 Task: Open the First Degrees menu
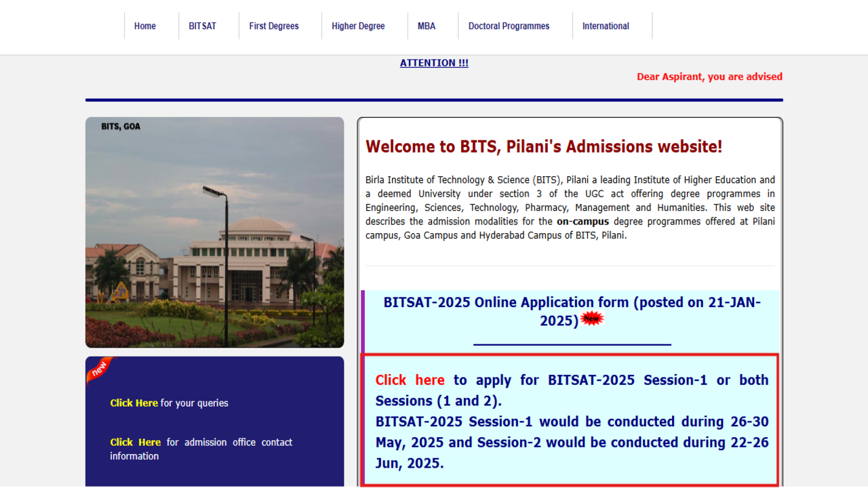[x=273, y=26]
